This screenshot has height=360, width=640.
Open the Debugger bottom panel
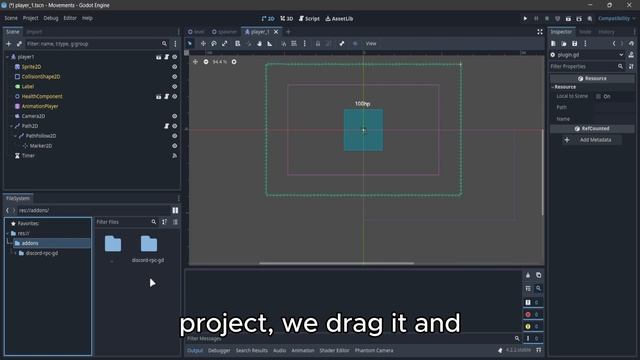tap(219, 350)
